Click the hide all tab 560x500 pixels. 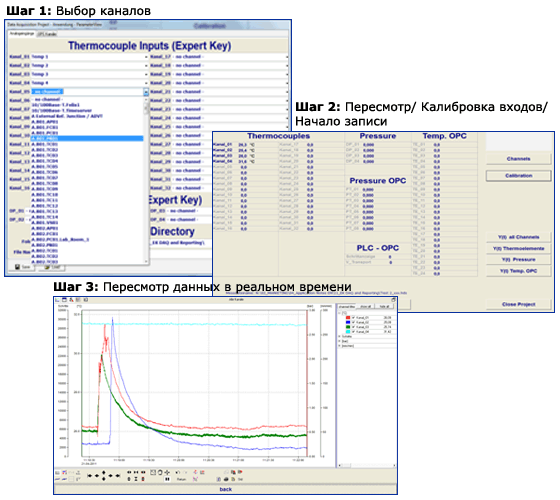click(384, 307)
